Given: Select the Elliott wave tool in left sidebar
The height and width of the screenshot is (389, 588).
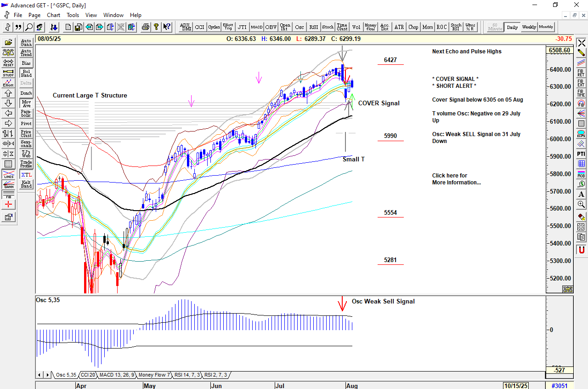Looking at the screenshot, I should click(x=8, y=83).
